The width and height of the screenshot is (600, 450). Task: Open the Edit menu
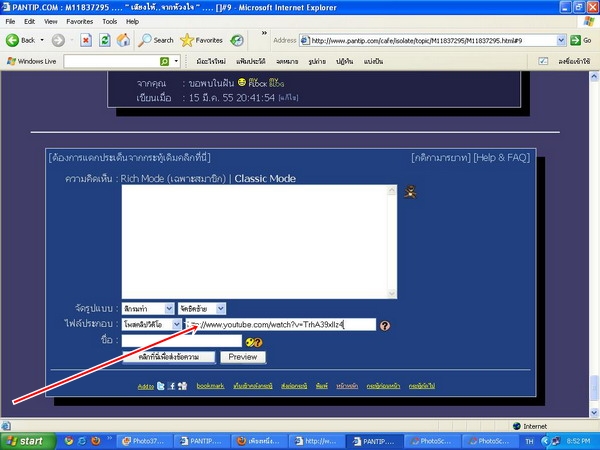(29, 21)
